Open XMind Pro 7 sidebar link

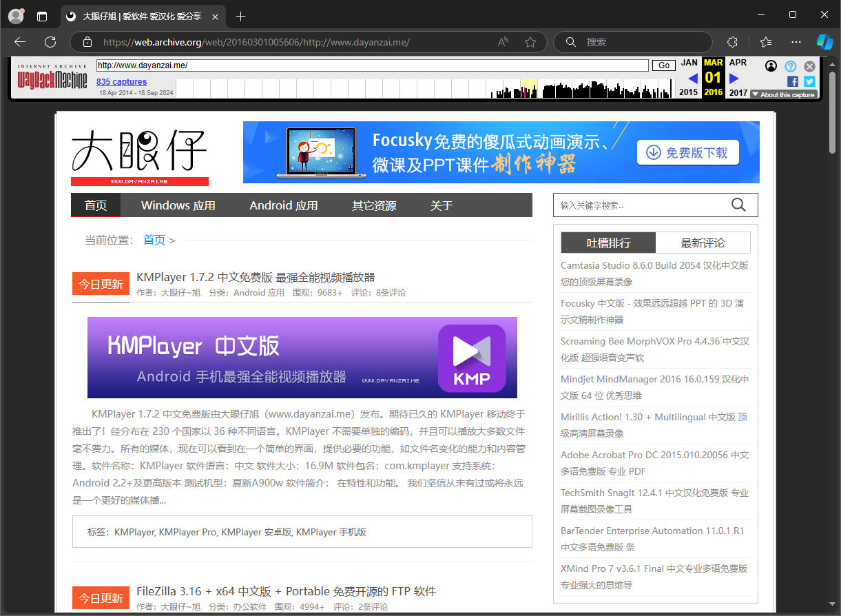654,577
